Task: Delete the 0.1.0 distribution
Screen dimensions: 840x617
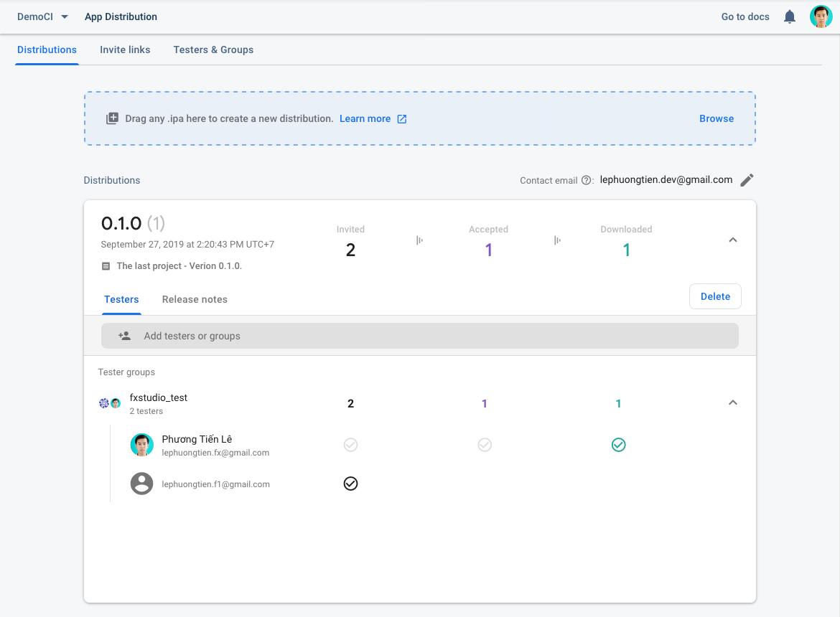Action: coord(715,296)
